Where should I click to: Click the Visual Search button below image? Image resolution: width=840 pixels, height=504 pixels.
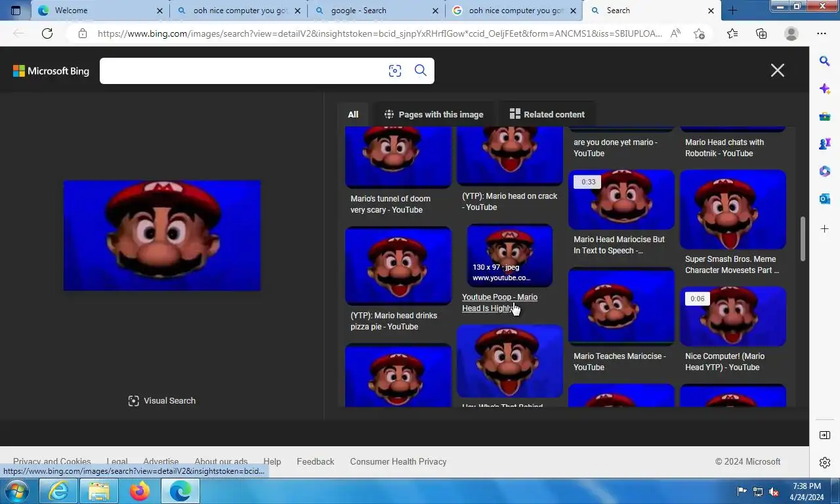(162, 401)
